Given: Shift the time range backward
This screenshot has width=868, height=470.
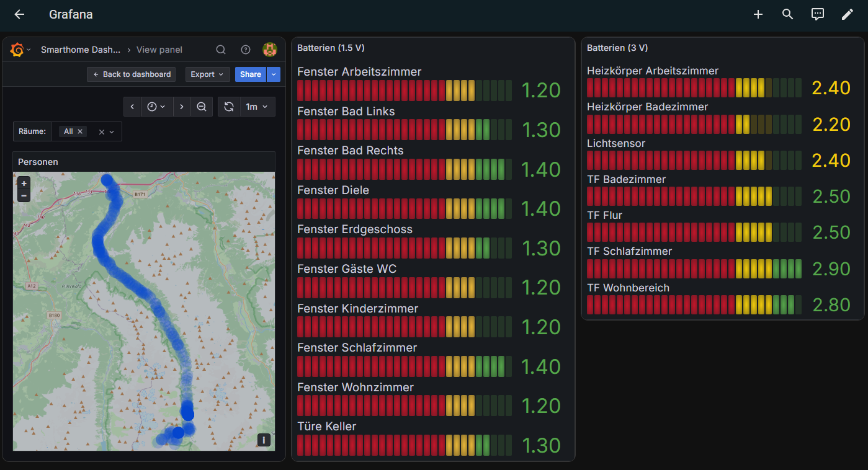Looking at the screenshot, I should [132, 107].
